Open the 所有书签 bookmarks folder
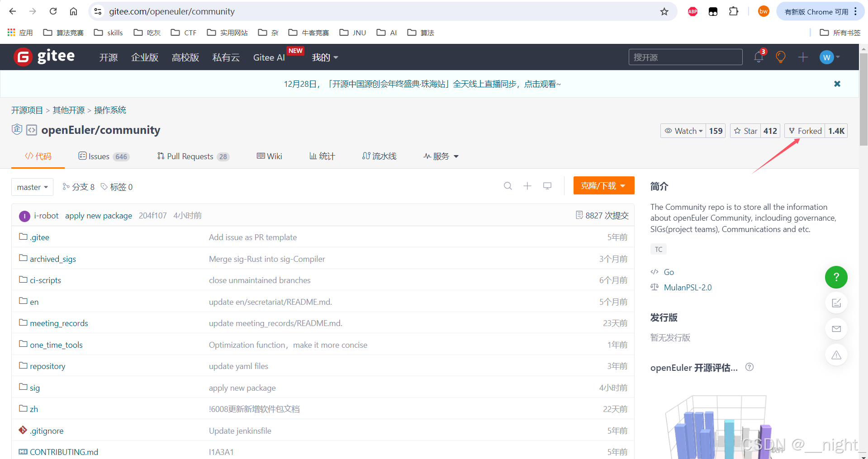The image size is (868, 459). click(840, 33)
